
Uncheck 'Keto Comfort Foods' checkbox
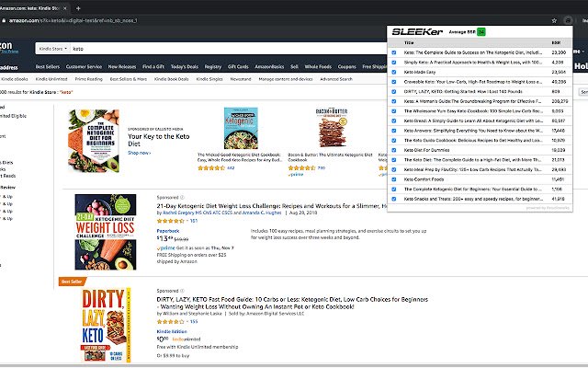click(x=394, y=179)
